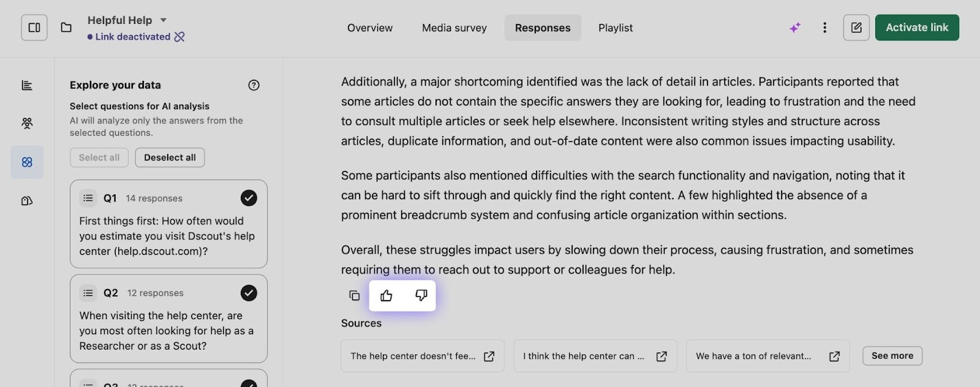
Task: Uncheck question Q1 for AI analysis
Action: pos(249,198)
